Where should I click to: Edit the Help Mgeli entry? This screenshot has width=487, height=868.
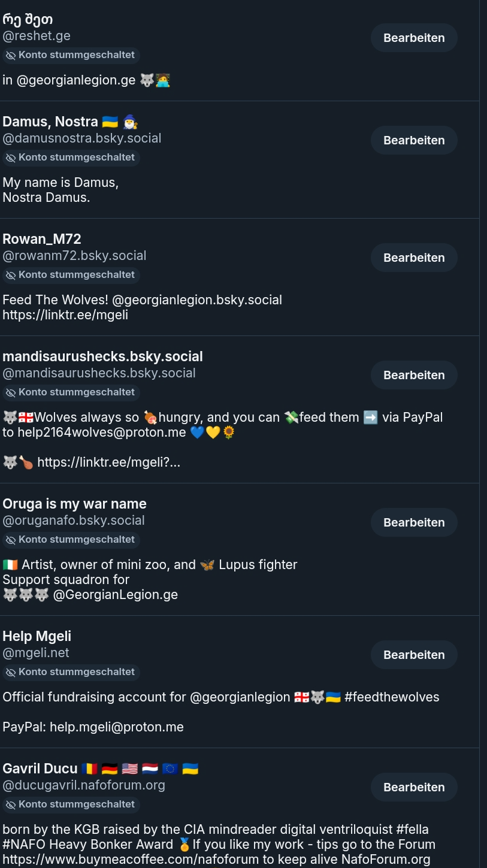pos(414,655)
